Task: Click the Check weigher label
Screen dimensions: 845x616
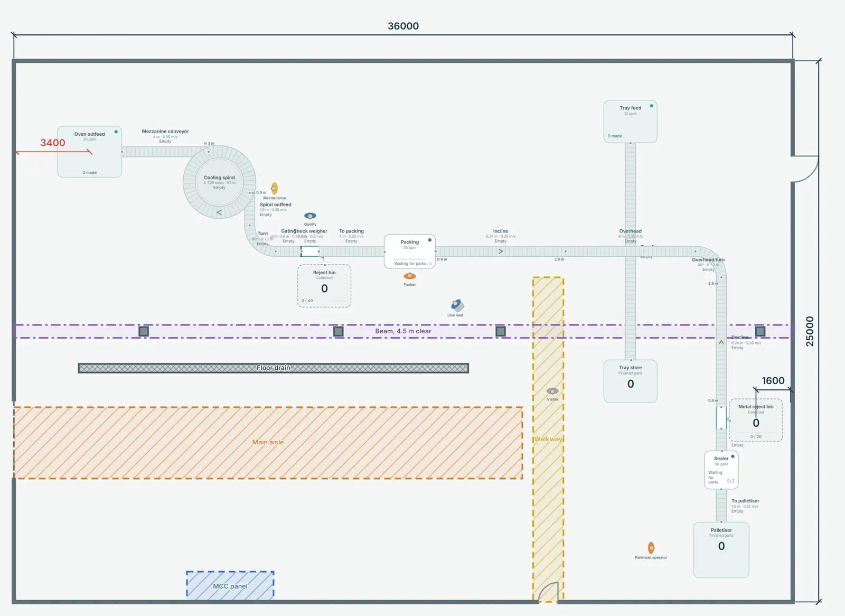Action: [x=311, y=231]
